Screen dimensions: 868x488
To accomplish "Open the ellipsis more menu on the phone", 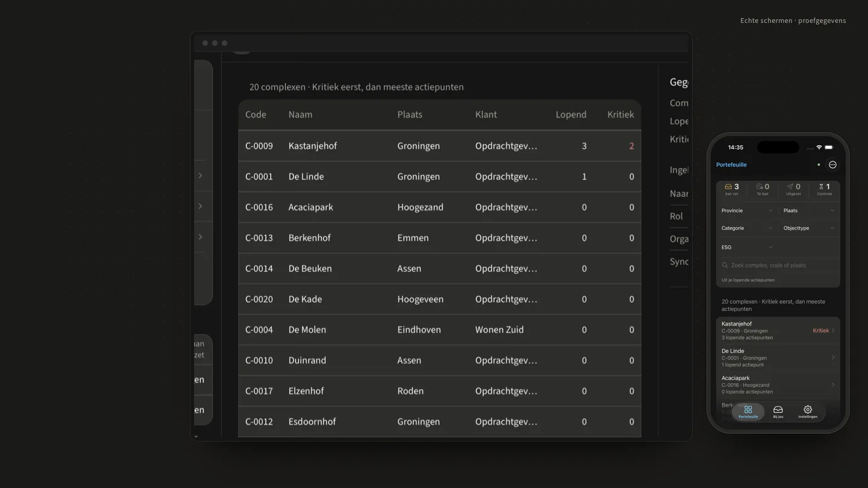I will pos(832,164).
